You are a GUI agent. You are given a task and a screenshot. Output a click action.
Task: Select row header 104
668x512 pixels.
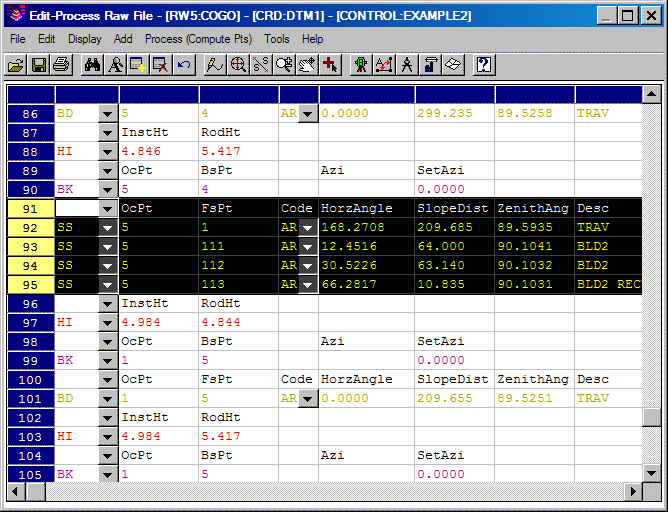coord(31,456)
